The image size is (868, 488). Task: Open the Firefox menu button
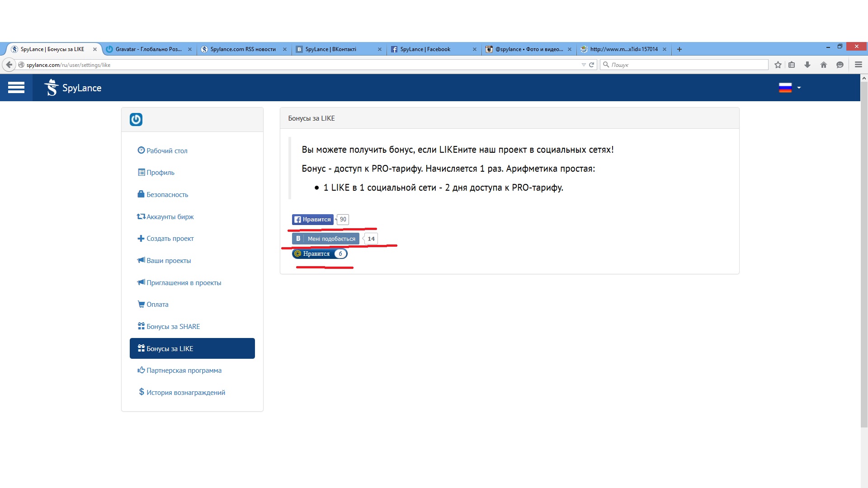pyautogui.click(x=859, y=65)
